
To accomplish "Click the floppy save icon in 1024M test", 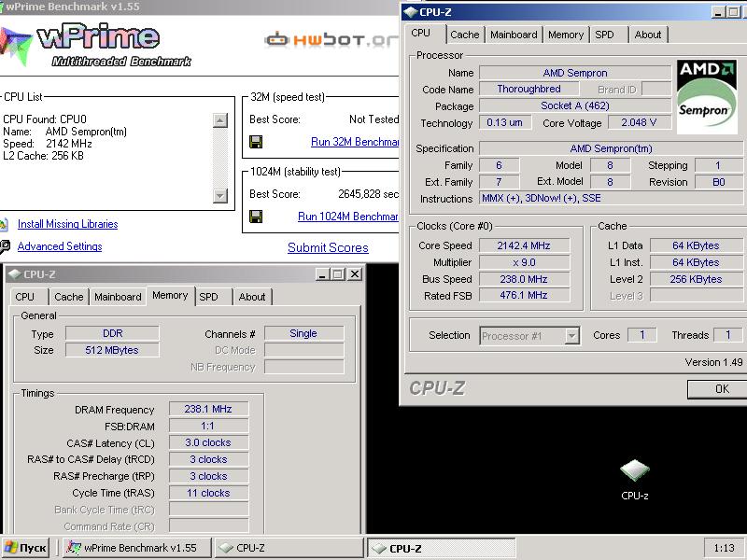I will pos(256,217).
